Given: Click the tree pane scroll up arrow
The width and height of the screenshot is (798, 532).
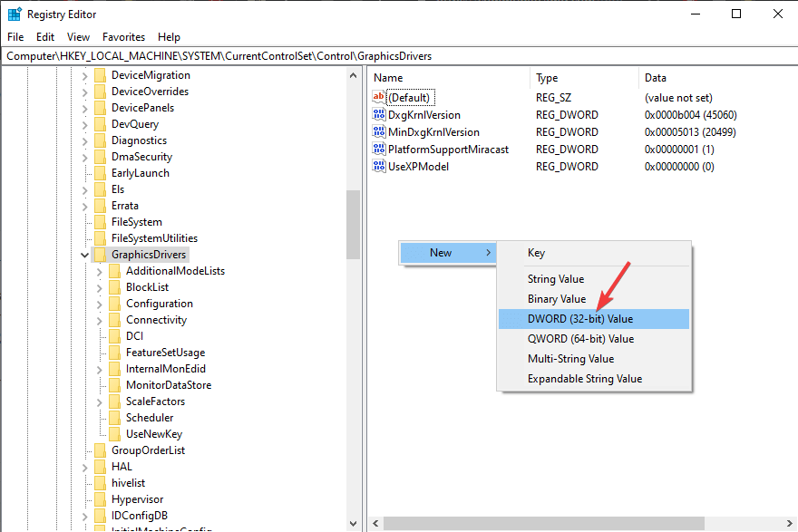Looking at the screenshot, I should tap(353, 75).
